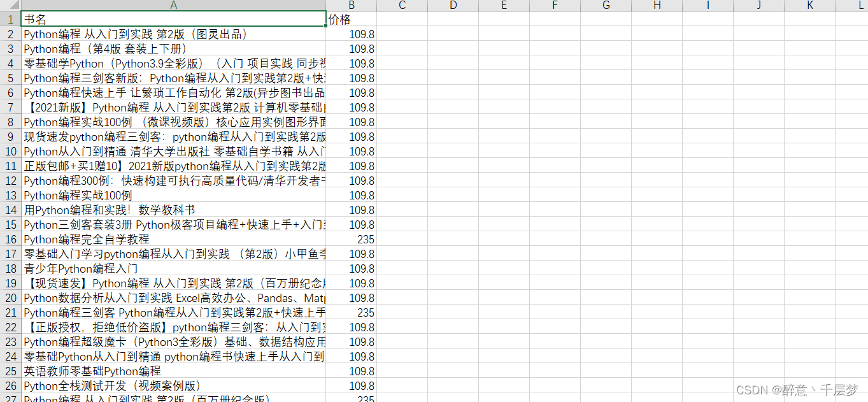Select price 109.8 in row 9
The height and width of the screenshot is (402, 868).
351,136
